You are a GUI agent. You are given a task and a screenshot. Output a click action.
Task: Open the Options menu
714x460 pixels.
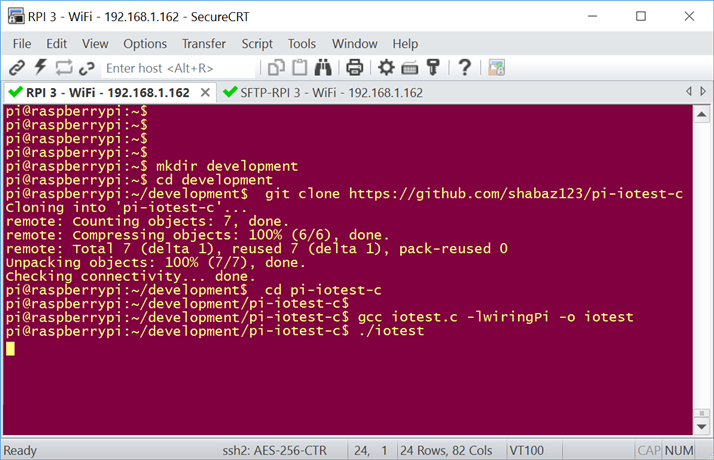tap(145, 44)
